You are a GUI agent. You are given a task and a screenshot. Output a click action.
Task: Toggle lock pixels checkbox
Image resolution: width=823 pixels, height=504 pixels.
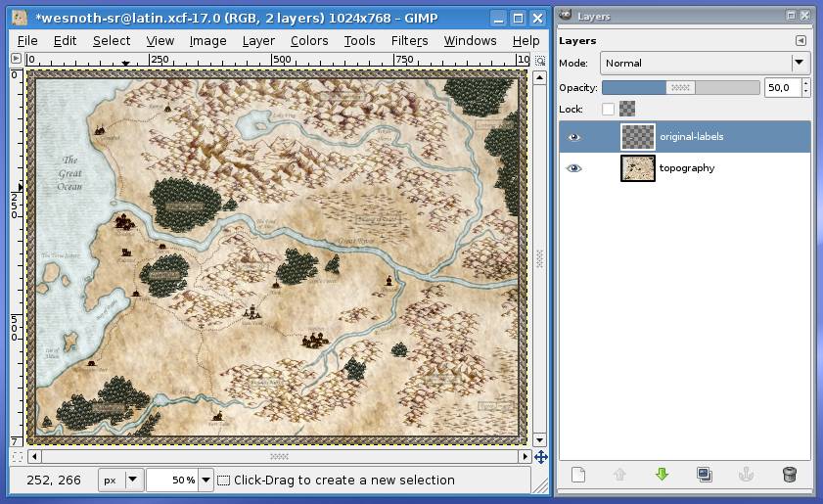tap(608, 109)
